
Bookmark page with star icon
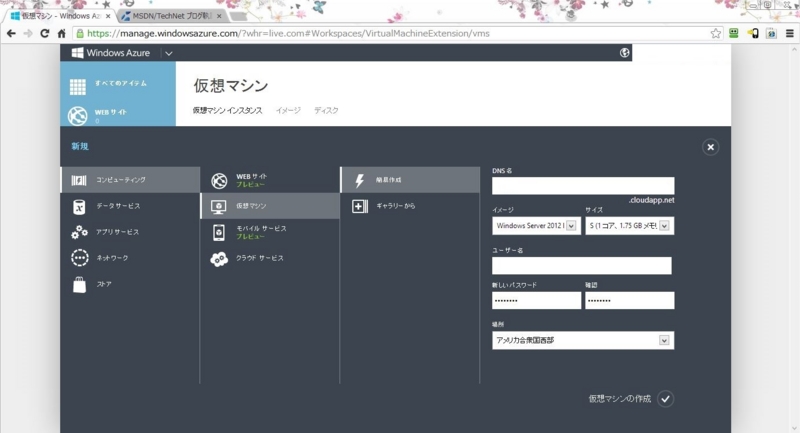(x=716, y=34)
